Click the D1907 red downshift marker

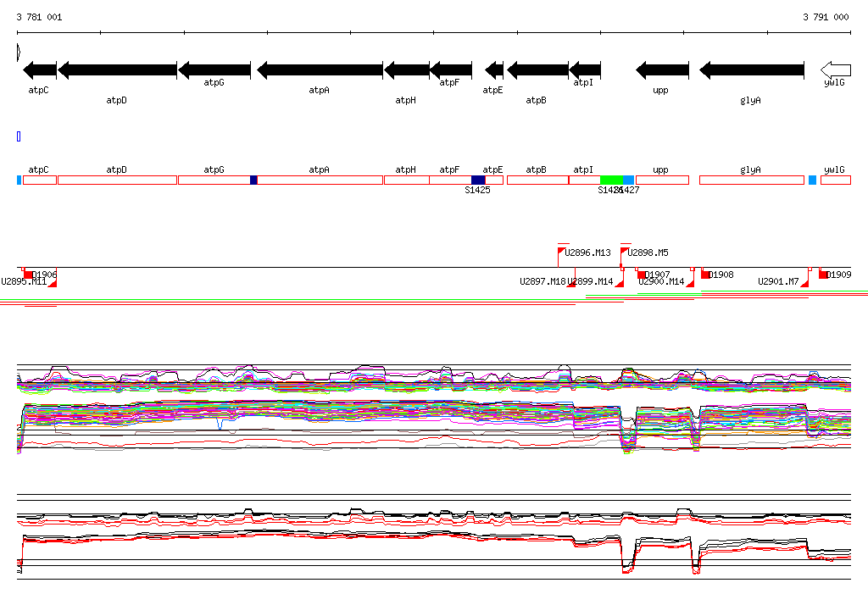(x=641, y=275)
